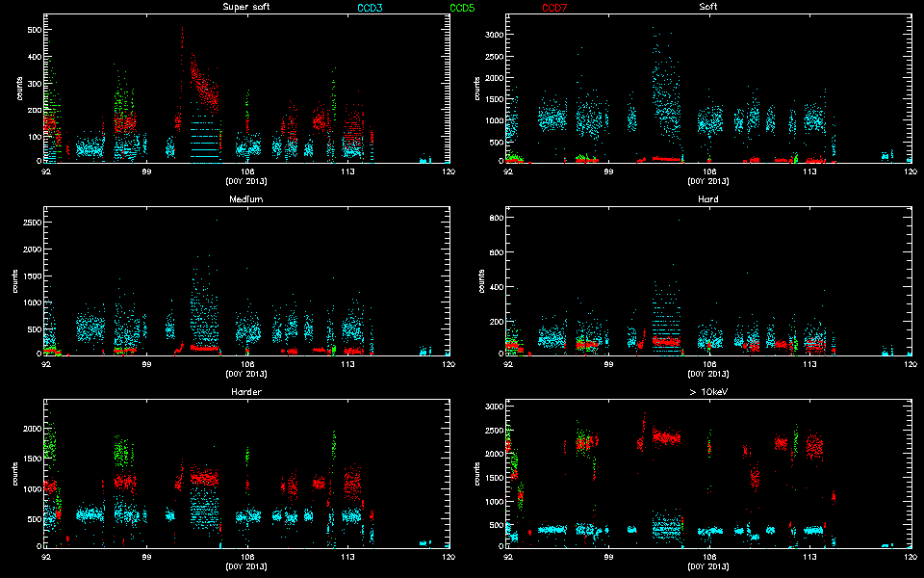Select the "Super soft" plot title
924x578 pixels.
click(244, 8)
